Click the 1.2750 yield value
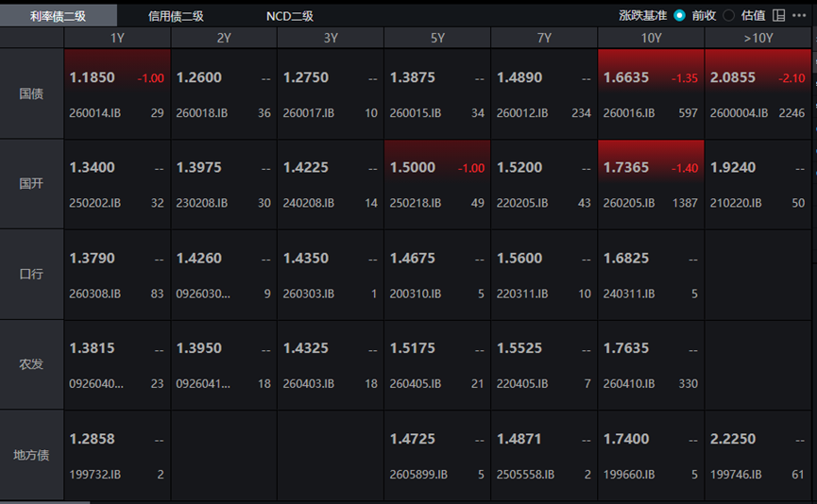Screen dimensions: 817x504 click(306, 77)
